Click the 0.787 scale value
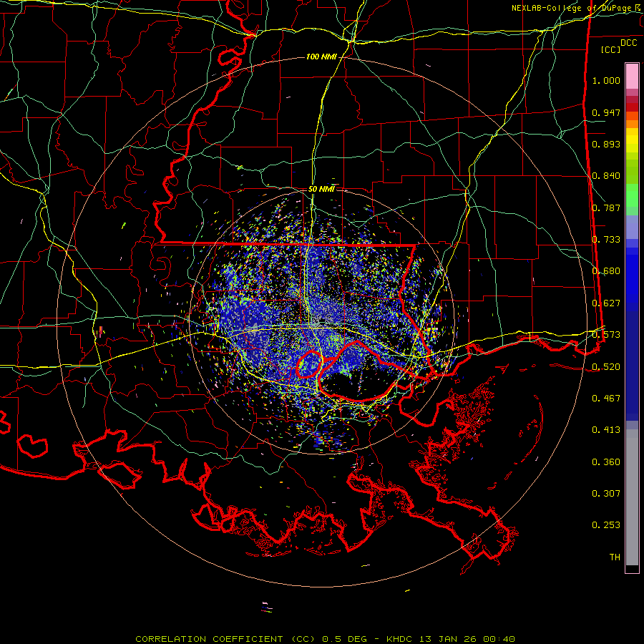This screenshot has height=644, width=644. click(x=606, y=208)
